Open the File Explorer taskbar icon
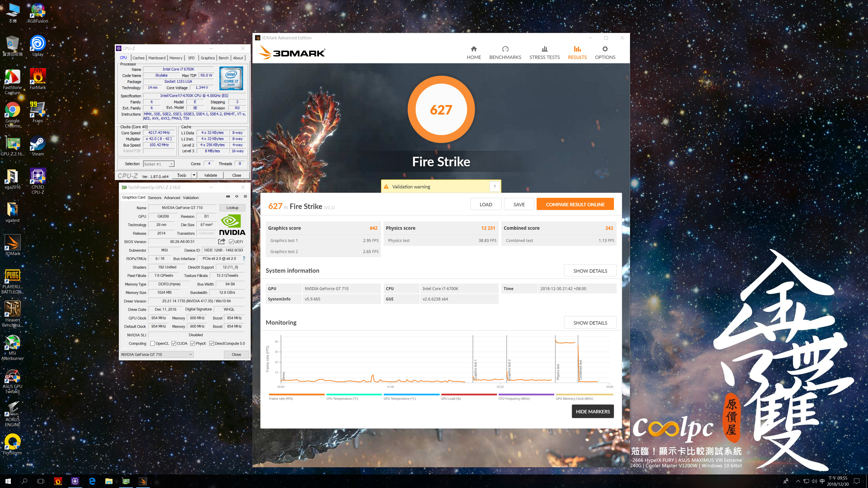This screenshot has height=488, width=868. pos(109,481)
